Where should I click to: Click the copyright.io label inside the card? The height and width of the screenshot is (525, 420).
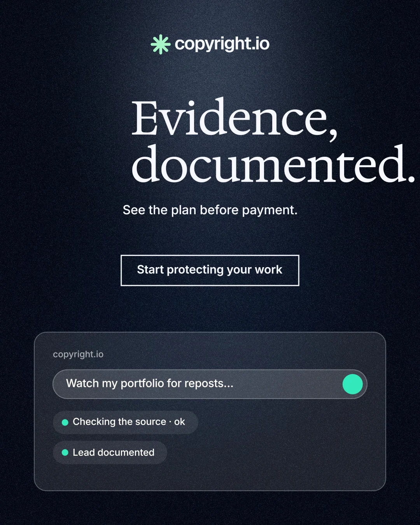[78, 354]
